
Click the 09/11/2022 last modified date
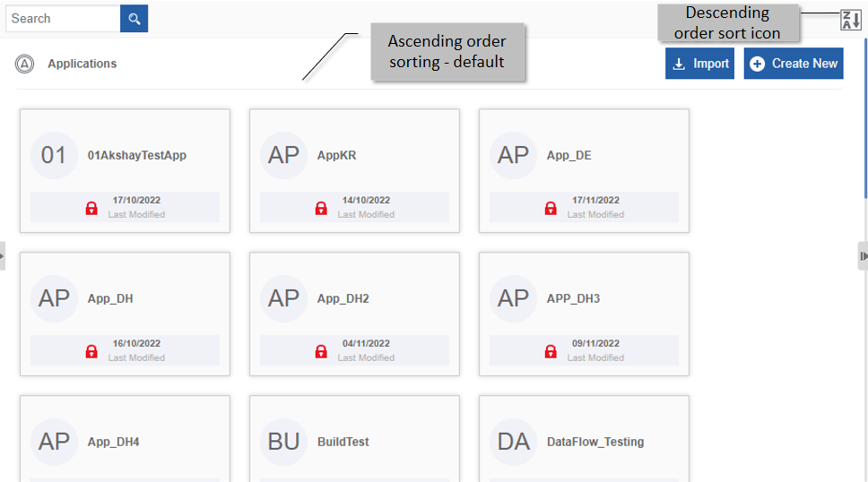(x=595, y=344)
